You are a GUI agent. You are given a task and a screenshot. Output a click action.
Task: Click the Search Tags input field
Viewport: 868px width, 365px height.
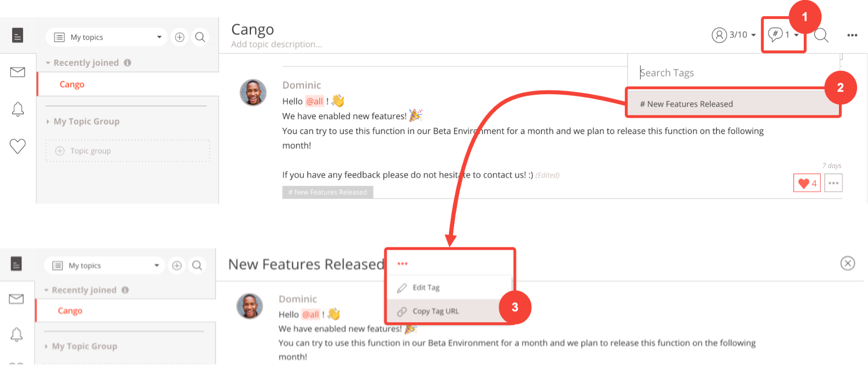734,73
